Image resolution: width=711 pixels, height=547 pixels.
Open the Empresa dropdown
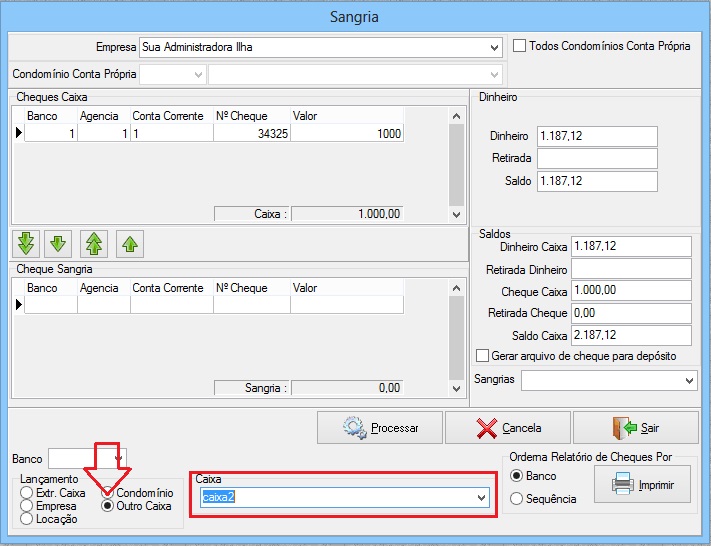coord(494,47)
